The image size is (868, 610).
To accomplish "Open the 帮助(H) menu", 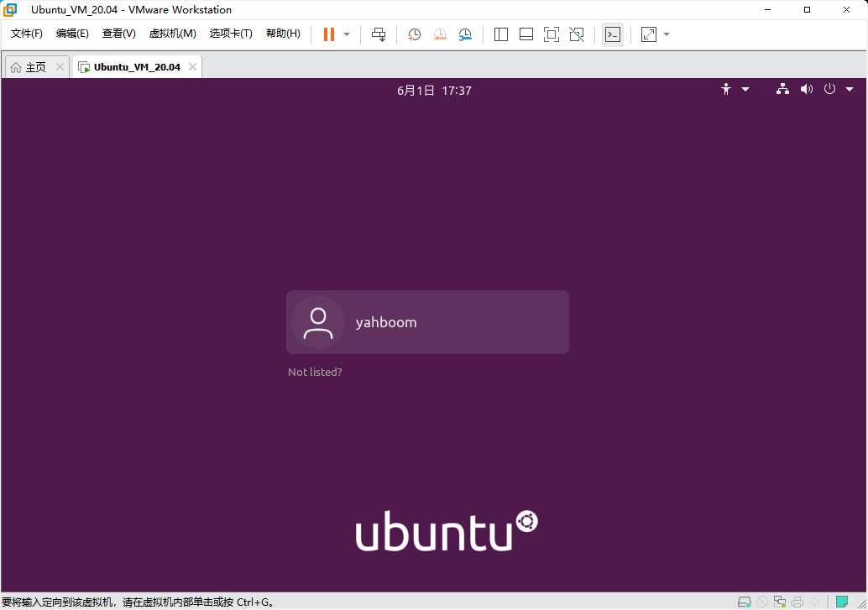I will pyautogui.click(x=284, y=34).
